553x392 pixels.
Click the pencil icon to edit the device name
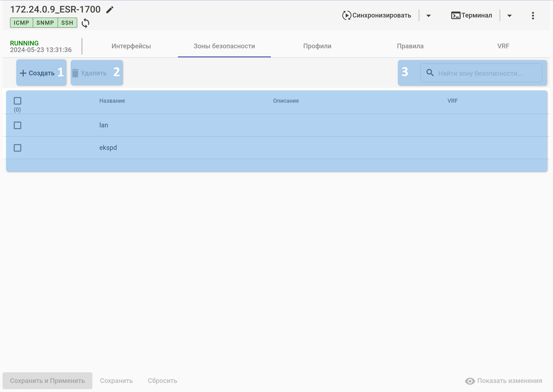(110, 10)
